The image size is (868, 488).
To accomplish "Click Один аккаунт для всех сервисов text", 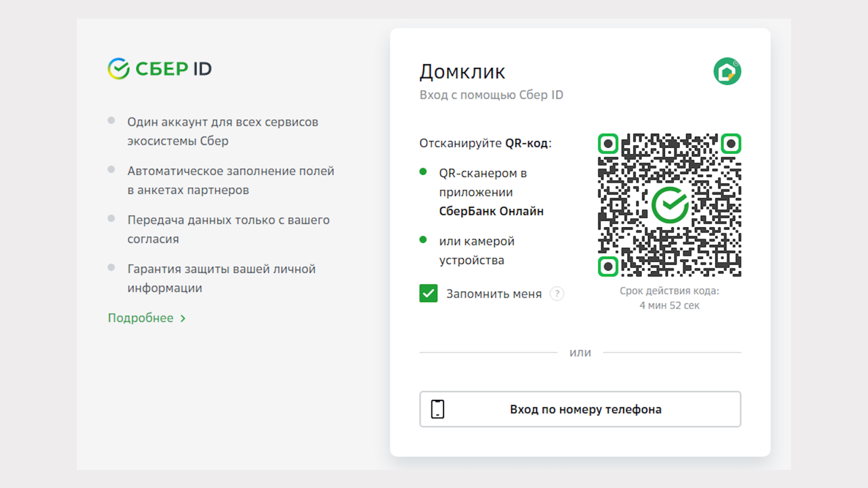I will coord(223,131).
